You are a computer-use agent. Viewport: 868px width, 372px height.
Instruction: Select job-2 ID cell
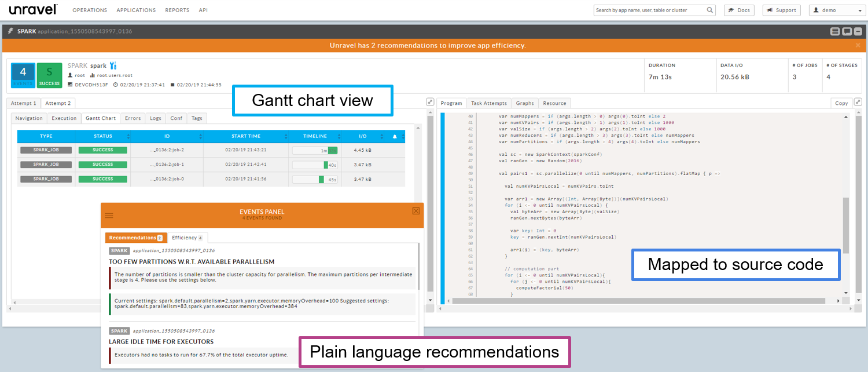[167, 150]
